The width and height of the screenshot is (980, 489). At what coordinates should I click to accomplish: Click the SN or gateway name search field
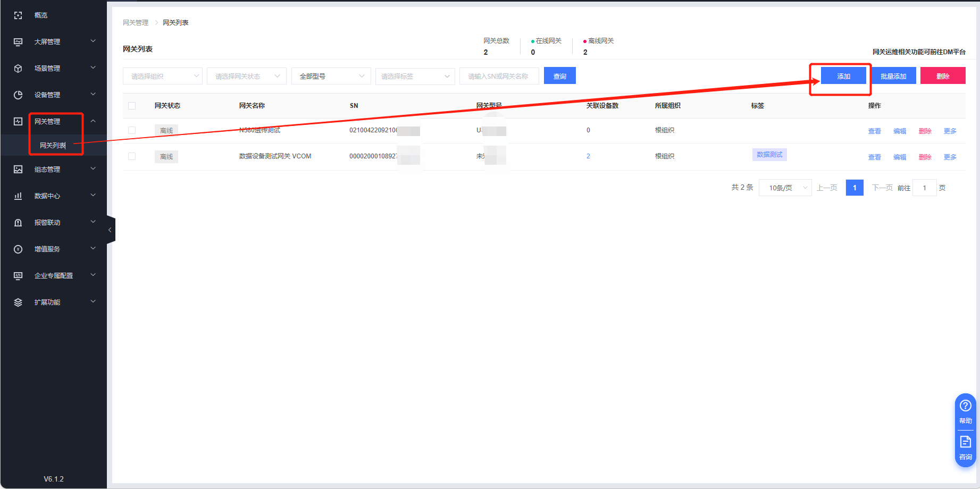click(x=499, y=76)
